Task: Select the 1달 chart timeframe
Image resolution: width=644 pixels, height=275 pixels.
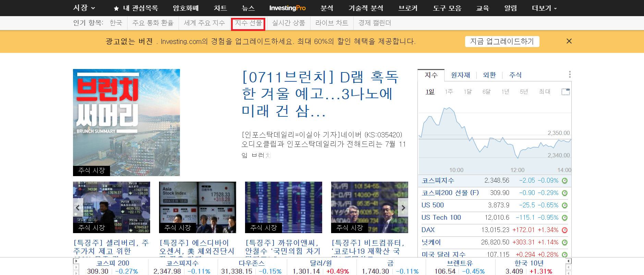Action: click(467, 92)
